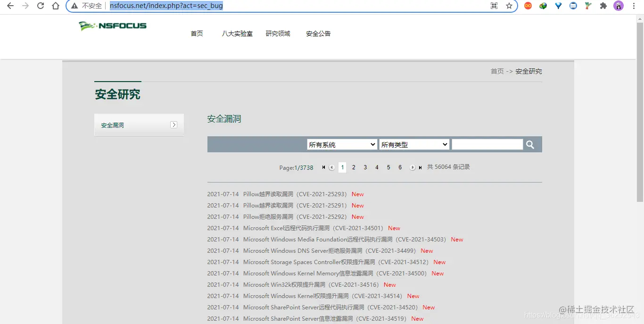
Task: Open the Extensions puzzle piece menu
Action: [603, 6]
